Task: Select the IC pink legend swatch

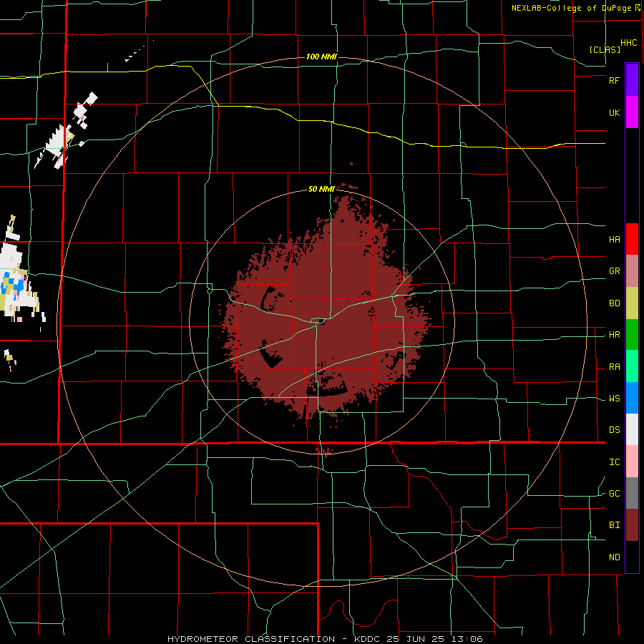Action: [x=632, y=462]
